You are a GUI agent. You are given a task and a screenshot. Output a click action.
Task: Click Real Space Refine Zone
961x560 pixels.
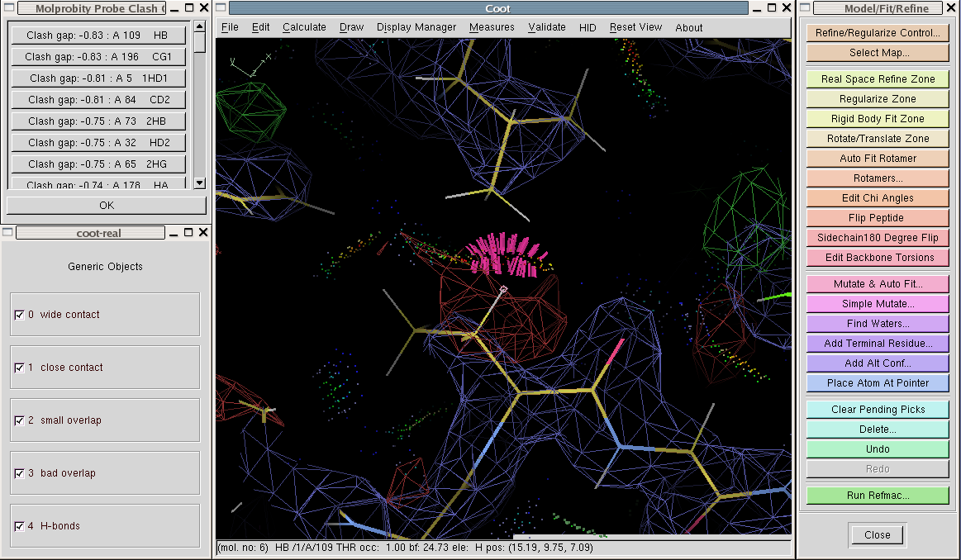click(x=878, y=79)
